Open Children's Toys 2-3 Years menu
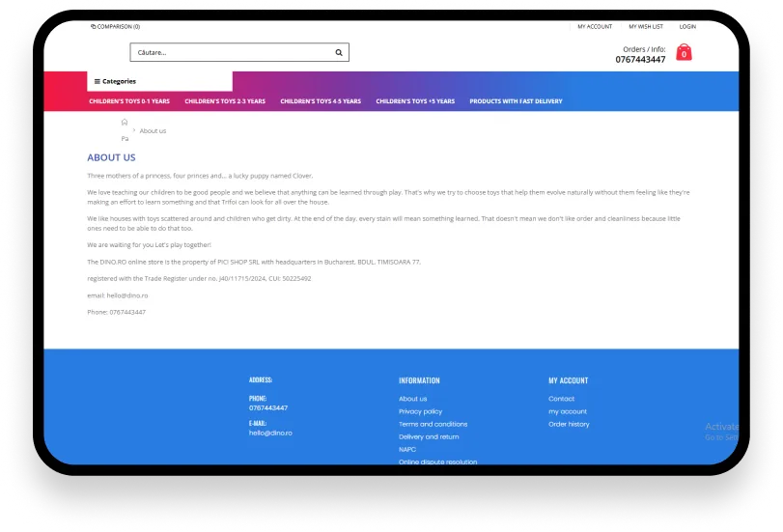 coord(225,101)
